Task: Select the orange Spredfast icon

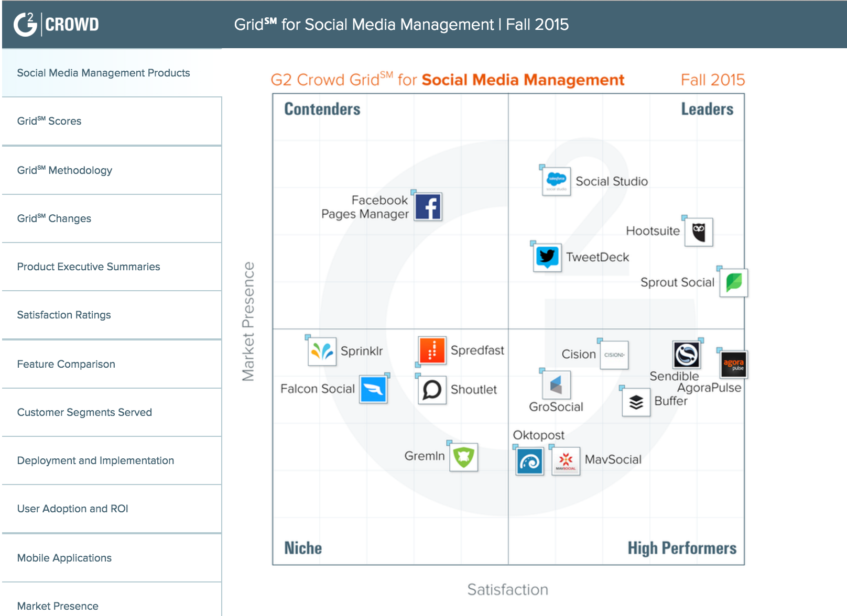Action: [x=432, y=350]
